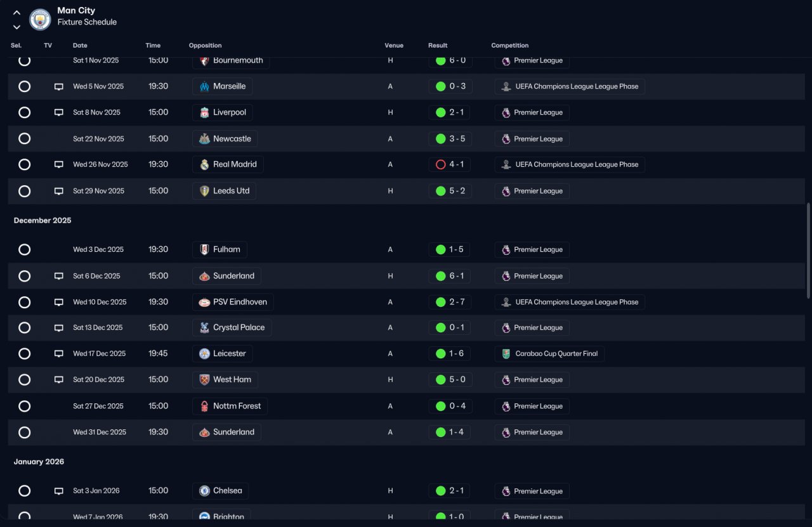Click the TV icon on West Ham row

[x=59, y=380]
